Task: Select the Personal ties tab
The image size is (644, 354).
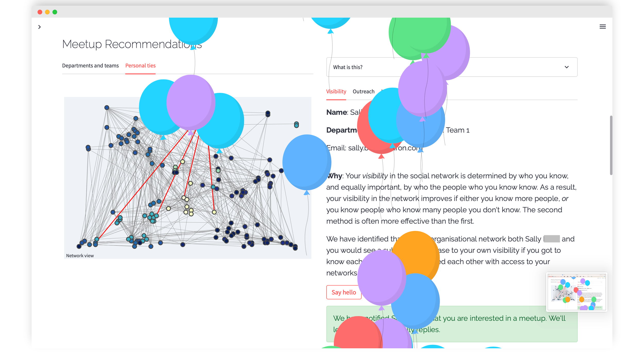Action: coord(140,66)
